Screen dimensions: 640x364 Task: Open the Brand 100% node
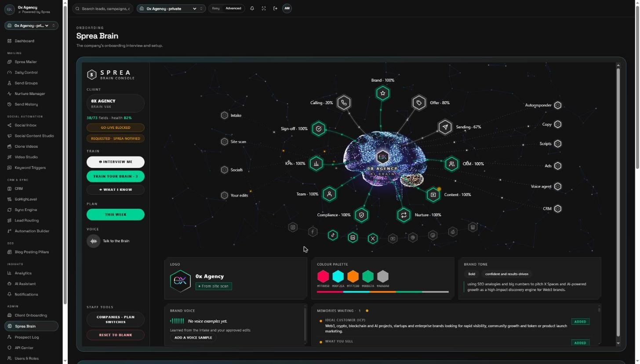point(383,93)
